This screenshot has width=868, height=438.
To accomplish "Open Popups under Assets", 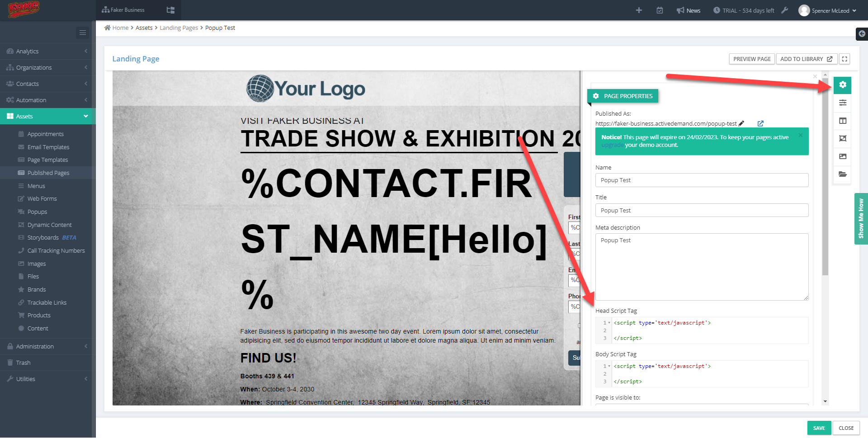I will pos(37,212).
